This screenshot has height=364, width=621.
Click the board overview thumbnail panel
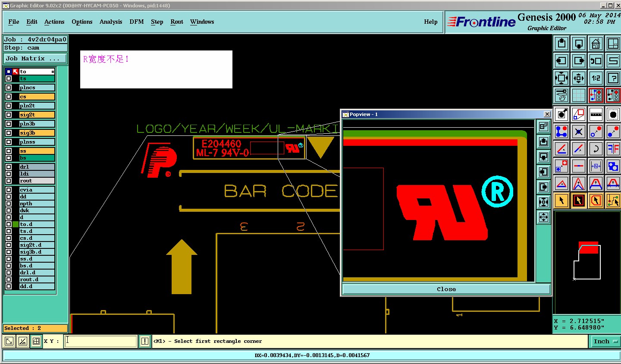586,262
